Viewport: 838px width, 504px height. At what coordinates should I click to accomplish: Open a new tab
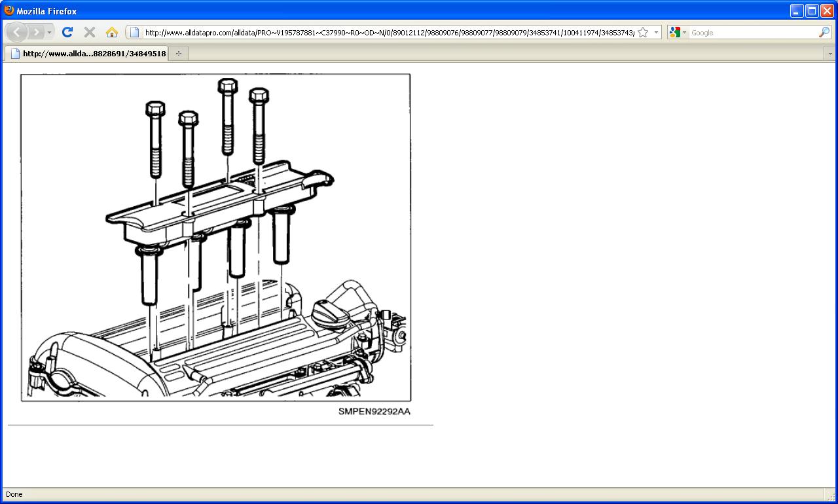(179, 54)
